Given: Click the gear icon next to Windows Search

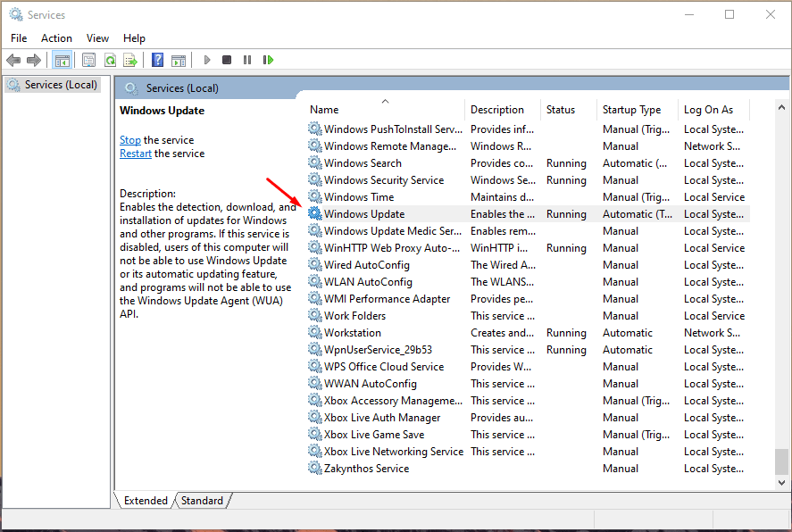Looking at the screenshot, I should pyautogui.click(x=315, y=162).
